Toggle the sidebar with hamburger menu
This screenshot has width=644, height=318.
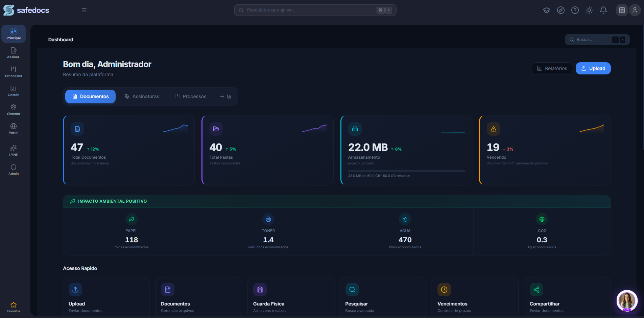[84, 10]
